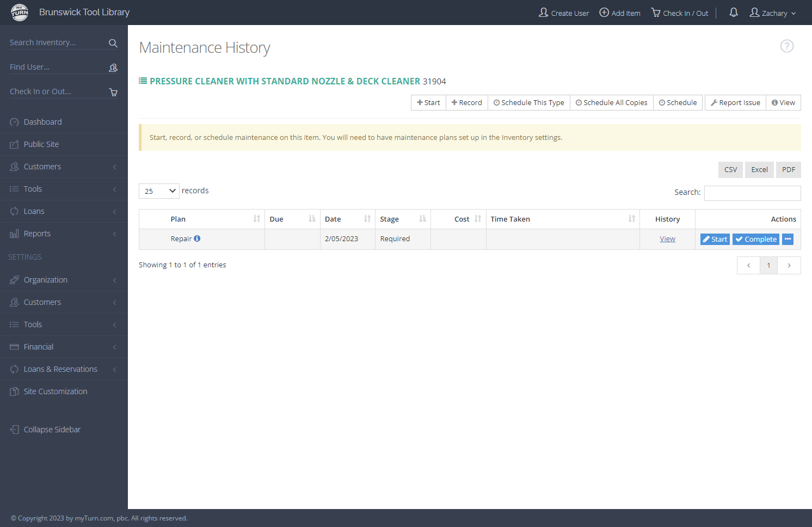Click the myTurn logo icon
The width and height of the screenshot is (812, 527).
(20, 12)
